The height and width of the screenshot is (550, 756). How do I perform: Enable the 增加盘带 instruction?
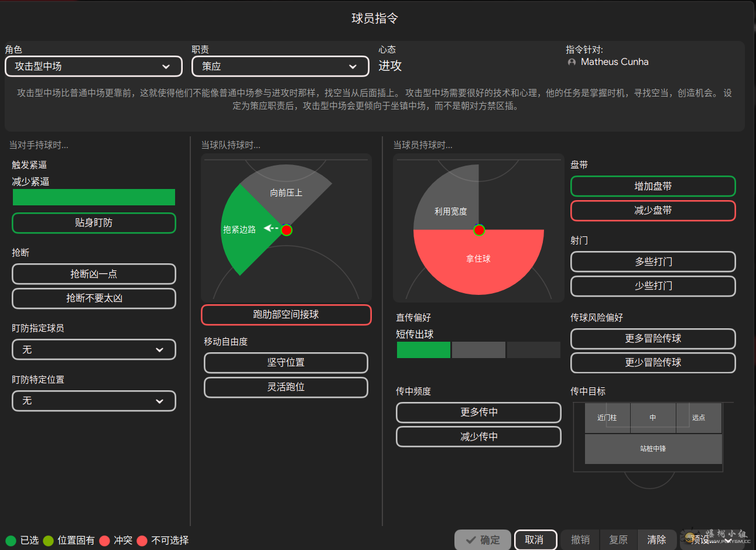pyautogui.click(x=652, y=186)
